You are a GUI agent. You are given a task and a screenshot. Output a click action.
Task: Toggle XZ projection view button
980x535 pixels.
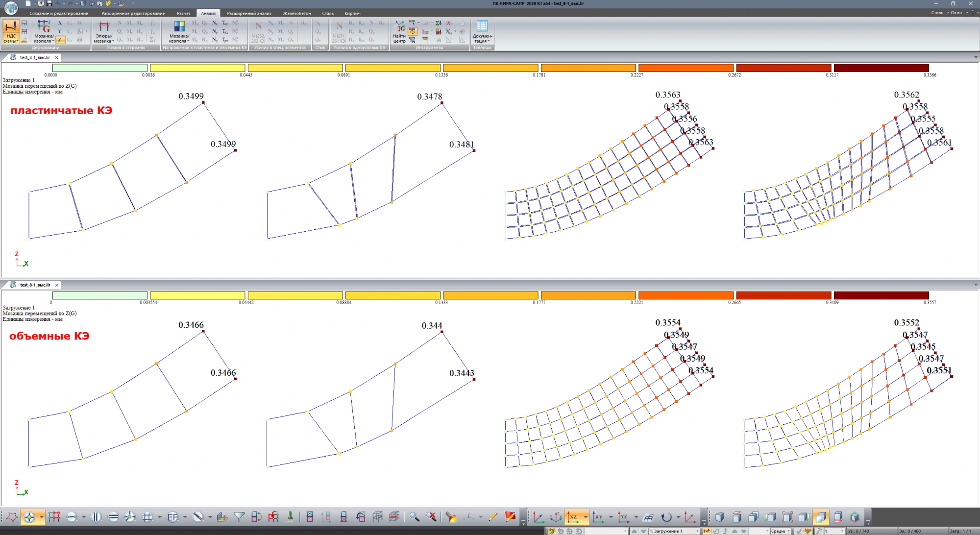[573, 517]
